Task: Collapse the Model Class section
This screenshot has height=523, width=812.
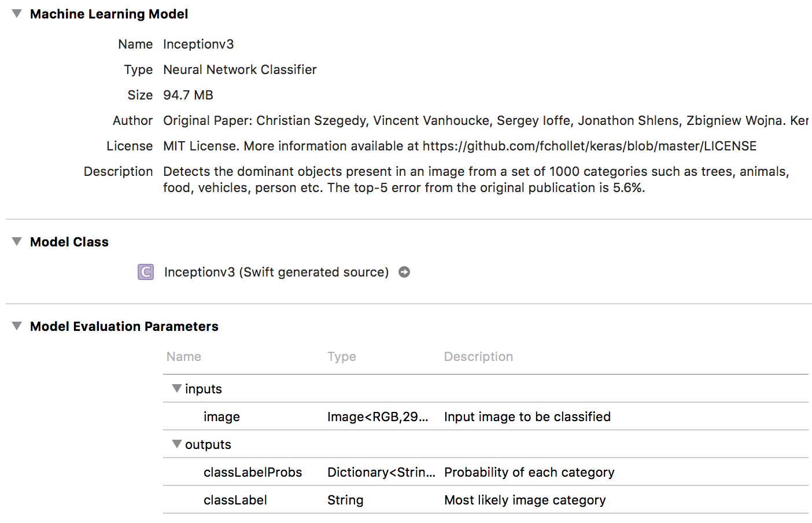Action: [17, 242]
